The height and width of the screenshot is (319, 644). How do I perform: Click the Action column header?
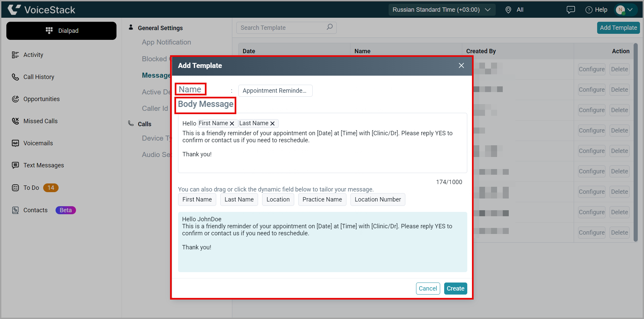pyautogui.click(x=621, y=51)
